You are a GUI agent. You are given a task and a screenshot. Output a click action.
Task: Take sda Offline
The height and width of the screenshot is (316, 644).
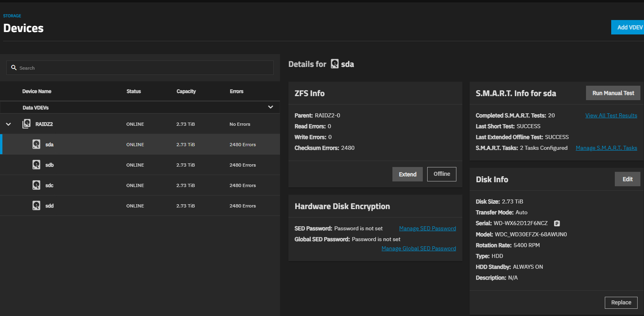click(x=442, y=174)
